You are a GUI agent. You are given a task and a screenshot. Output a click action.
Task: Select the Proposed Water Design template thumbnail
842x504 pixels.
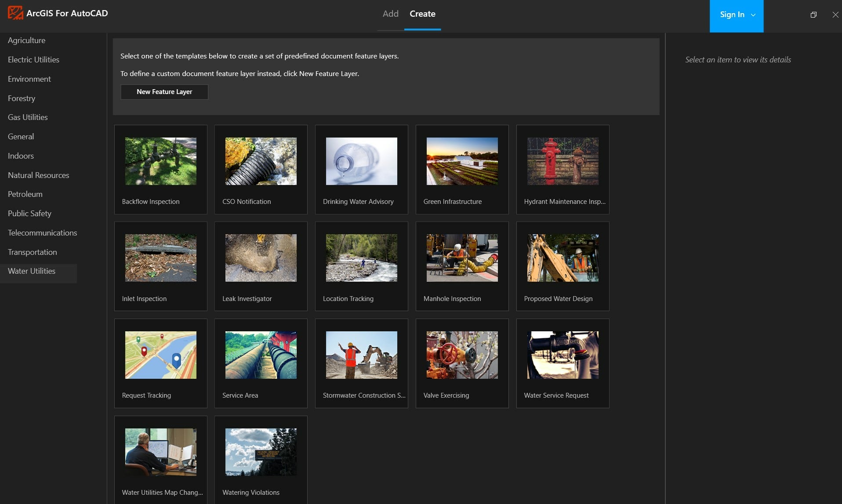(x=563, y=258)
